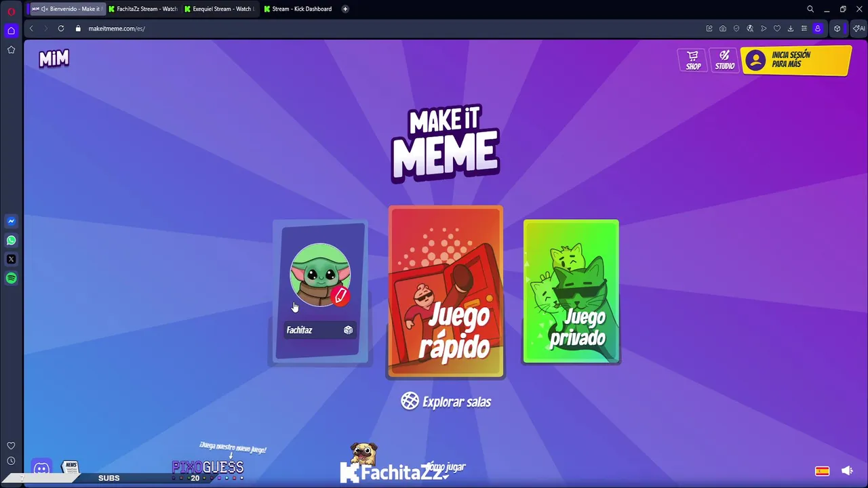Click the Opera menu logo

tap(11, 12)
